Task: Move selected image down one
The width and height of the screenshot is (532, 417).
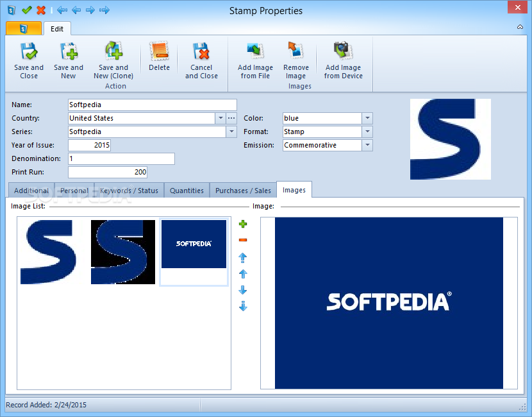Action: [x=243, y=290]
